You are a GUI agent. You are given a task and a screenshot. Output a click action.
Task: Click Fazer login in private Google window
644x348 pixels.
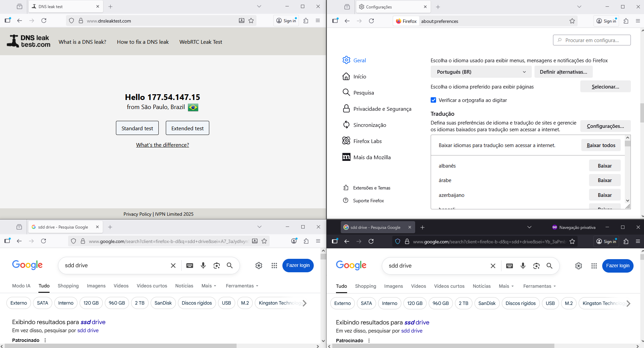click(618, 266)
